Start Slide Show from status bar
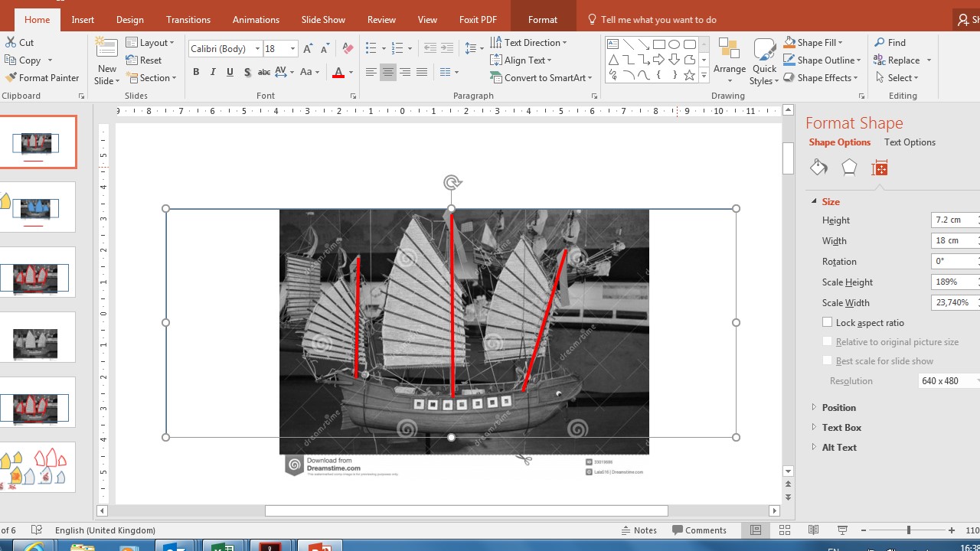The height and width of the screenshot is (551, 980). pos(842,530)
